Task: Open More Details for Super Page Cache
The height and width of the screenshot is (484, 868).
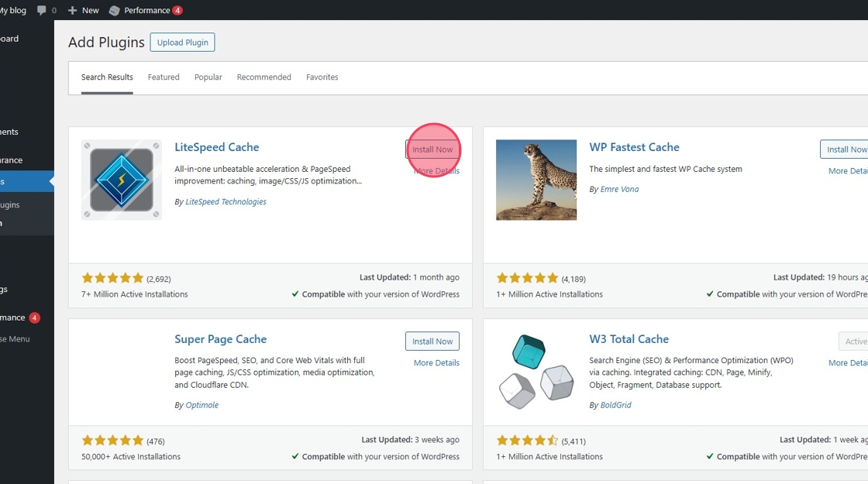Action: click(436, 363)
